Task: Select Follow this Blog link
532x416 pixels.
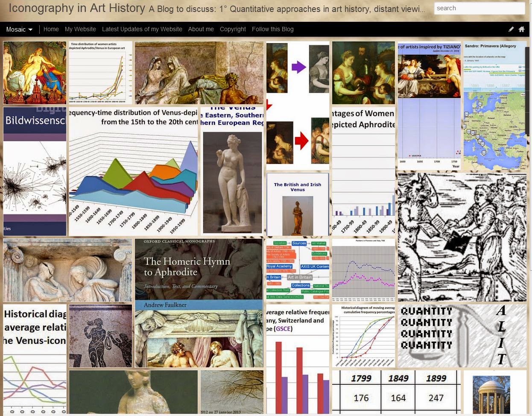Action: 272,29
